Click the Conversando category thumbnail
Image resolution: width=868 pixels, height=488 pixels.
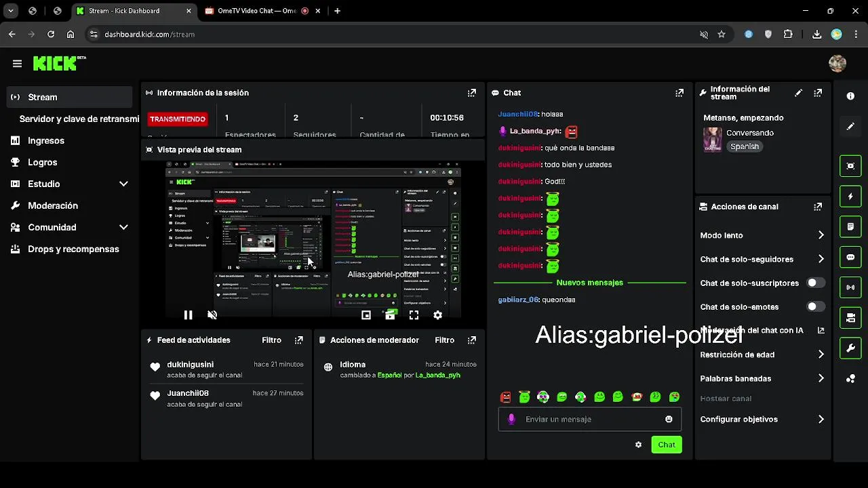pyautogui.click(x=712, y=140)
